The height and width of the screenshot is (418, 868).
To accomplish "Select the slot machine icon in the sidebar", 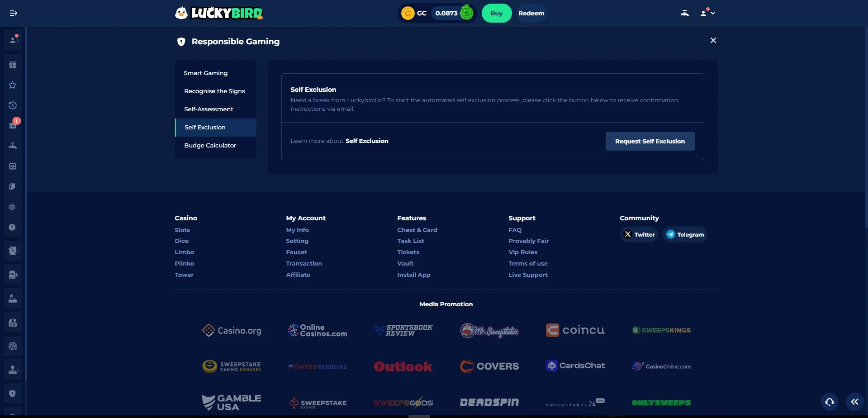I will point(13,275).
